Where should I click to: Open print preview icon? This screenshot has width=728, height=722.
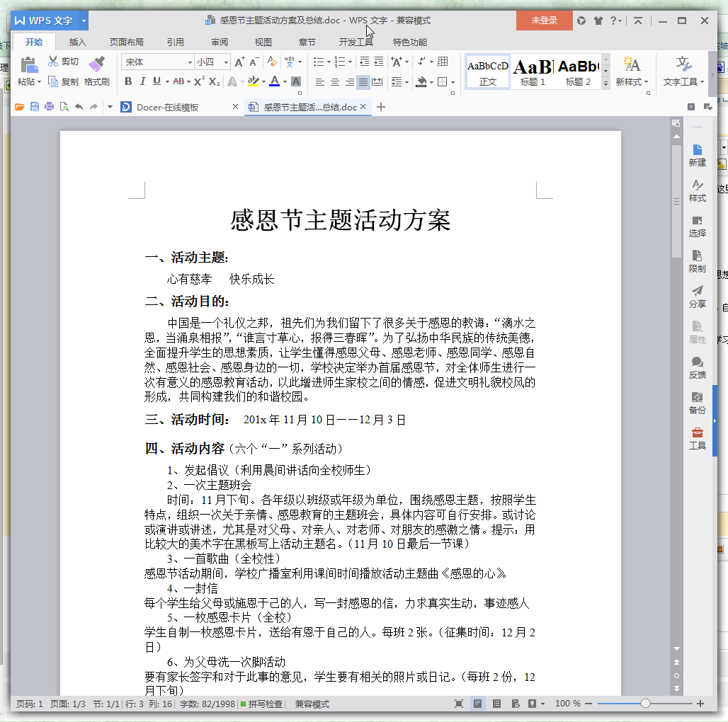pos(64,107)
